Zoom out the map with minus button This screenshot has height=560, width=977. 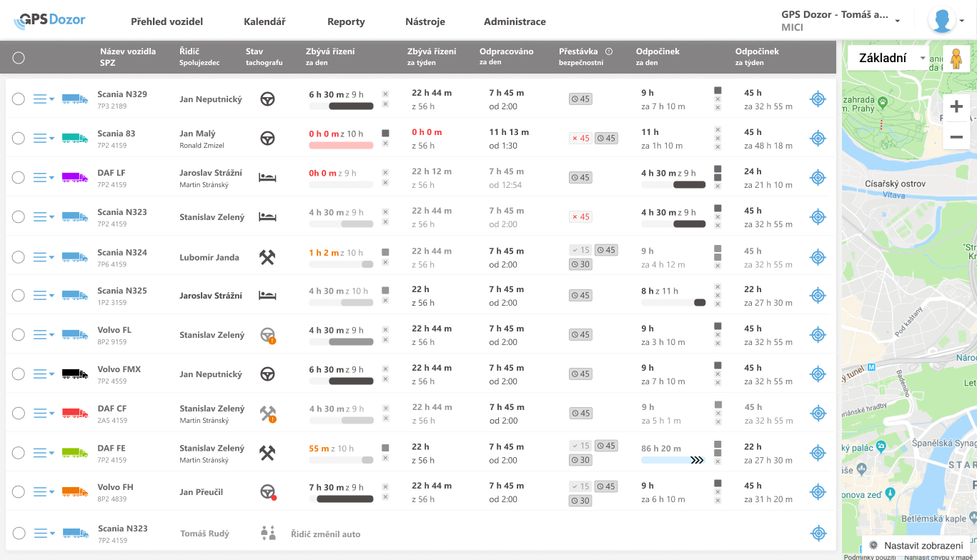(956, 136)
